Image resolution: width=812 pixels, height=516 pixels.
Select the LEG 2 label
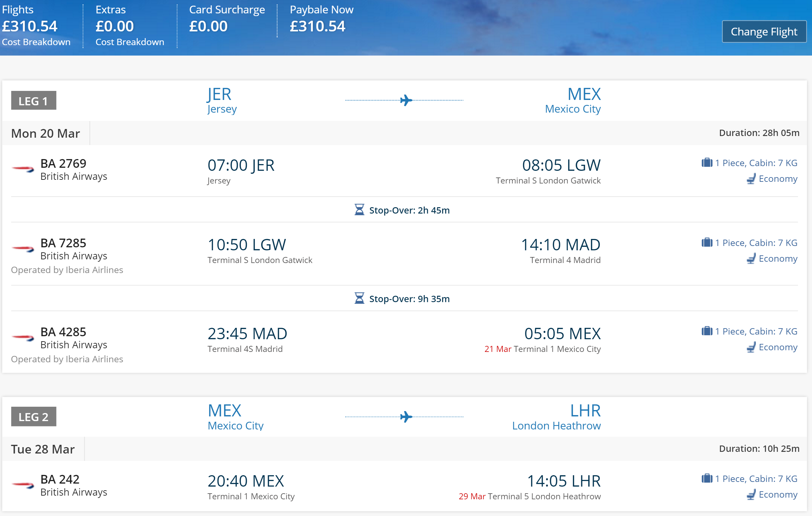34,416
